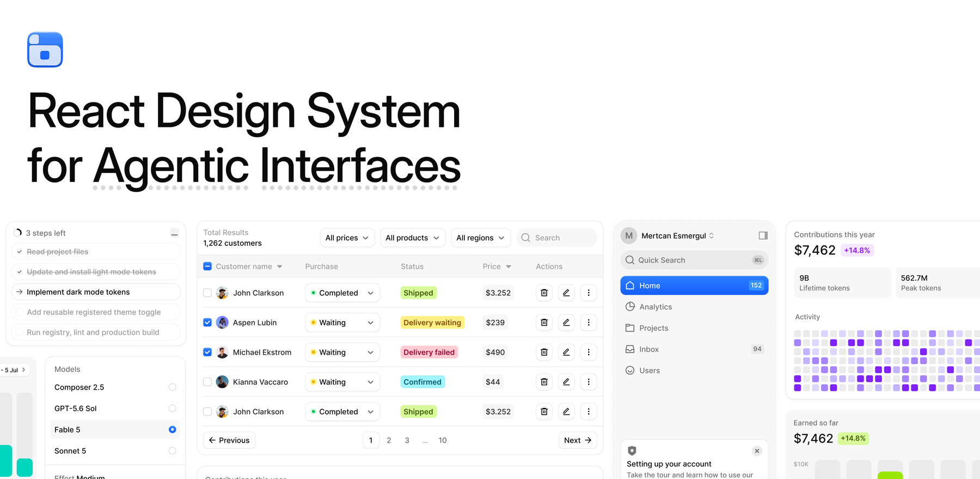Click the Quick Search field
Image resolution: width=980 pixels, height=479 pixels.
(694, 260)
